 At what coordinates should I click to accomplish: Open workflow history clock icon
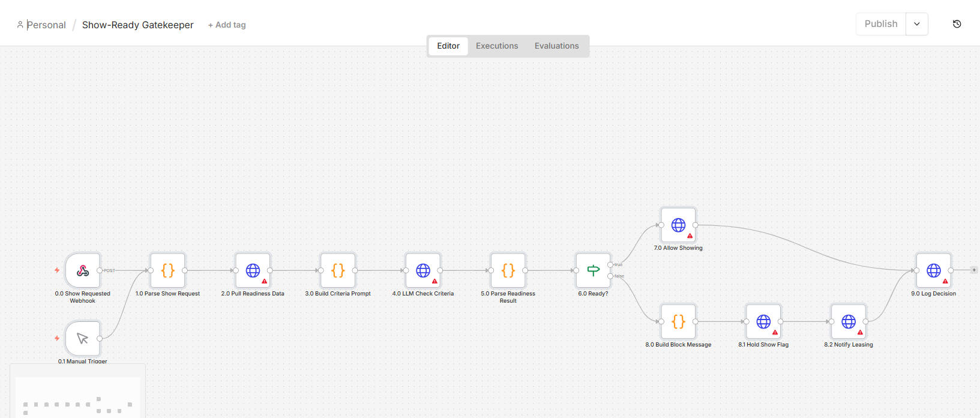point(957,24)
